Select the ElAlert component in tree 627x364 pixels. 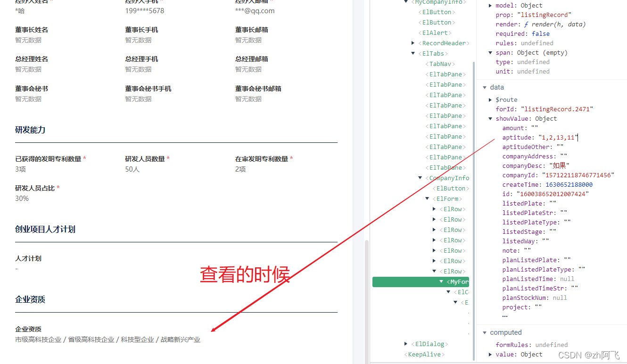click(x=435, y=33)
